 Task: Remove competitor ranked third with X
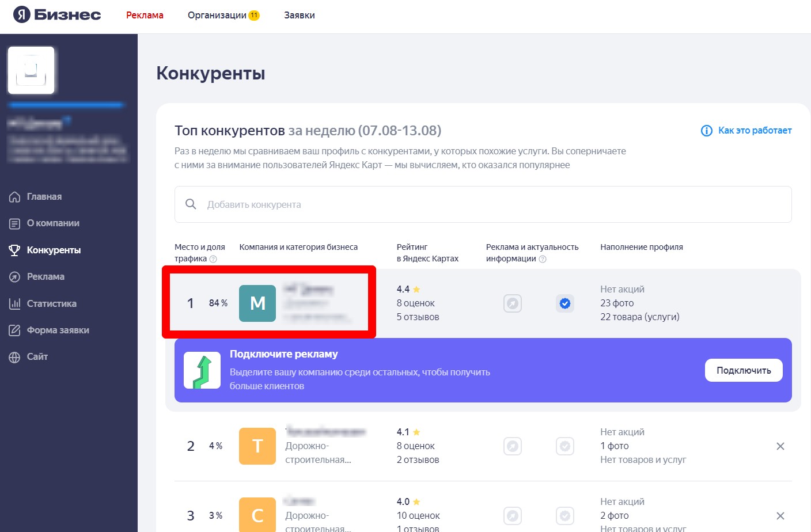coord(780,516)
